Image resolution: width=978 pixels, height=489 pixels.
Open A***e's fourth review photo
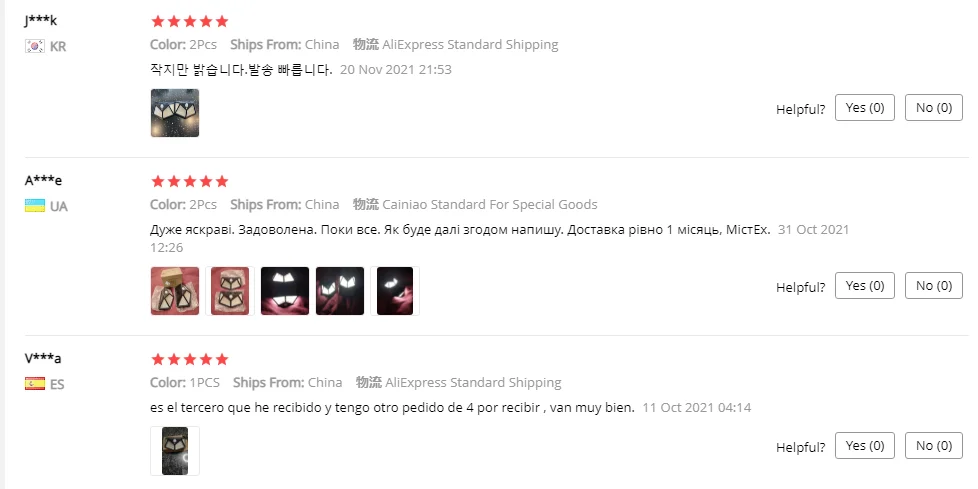(x=339, y=291)
